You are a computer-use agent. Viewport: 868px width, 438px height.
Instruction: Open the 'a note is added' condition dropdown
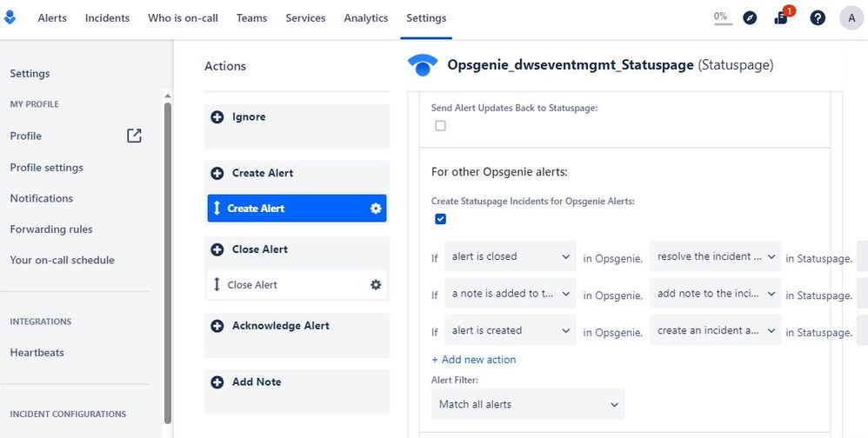[x=510, y=294]
